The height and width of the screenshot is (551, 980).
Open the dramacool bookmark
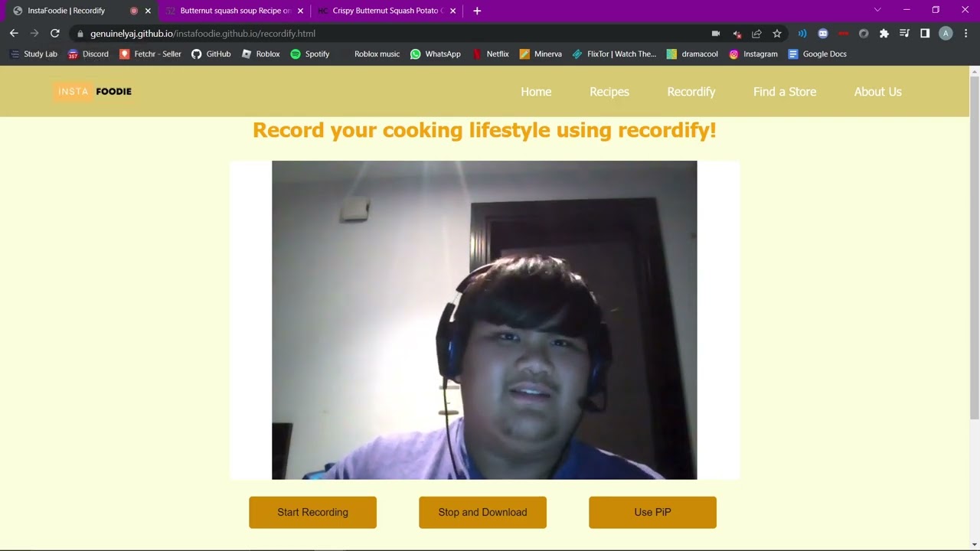pos(692,54)
